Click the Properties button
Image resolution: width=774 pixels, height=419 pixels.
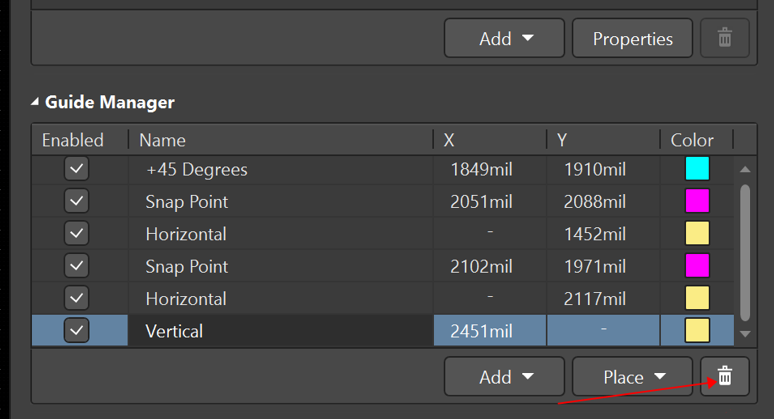(632, 39)
